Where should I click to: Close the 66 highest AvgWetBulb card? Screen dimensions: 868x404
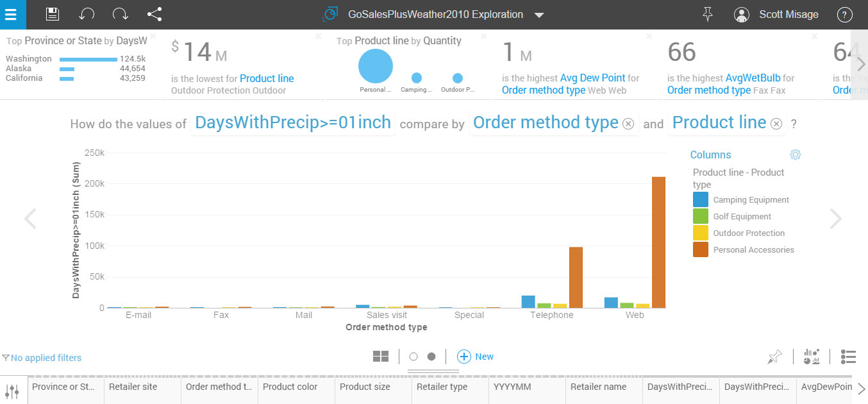[x=814, y=37]
